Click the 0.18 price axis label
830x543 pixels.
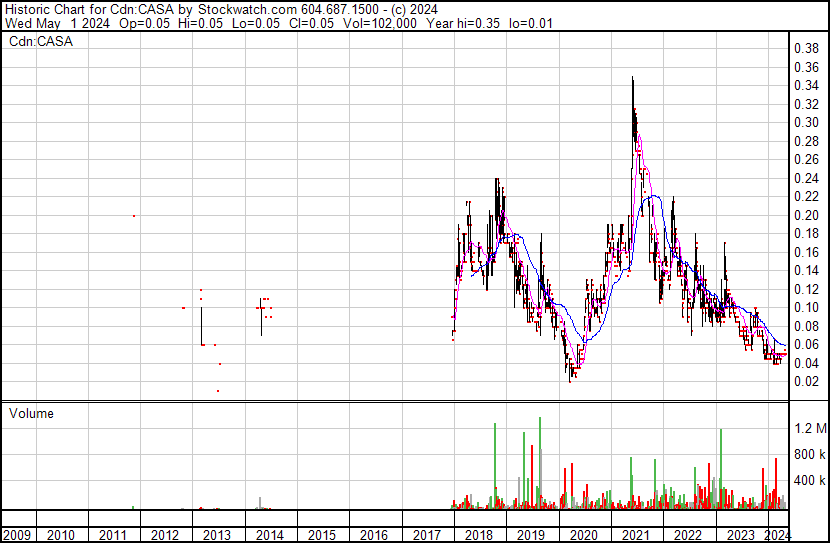pyautogui.click(x=806, y=233)
